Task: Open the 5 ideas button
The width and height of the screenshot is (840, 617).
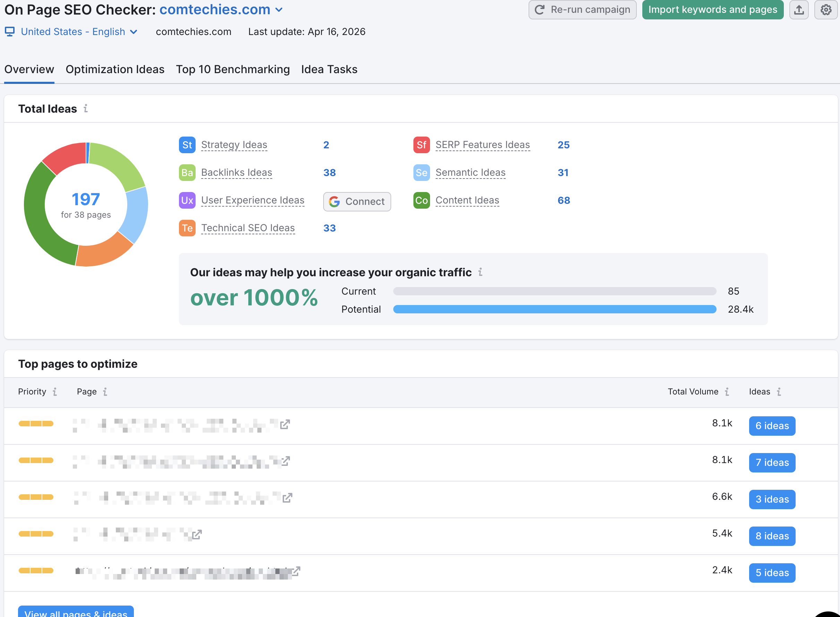Action: coord(772,573)
